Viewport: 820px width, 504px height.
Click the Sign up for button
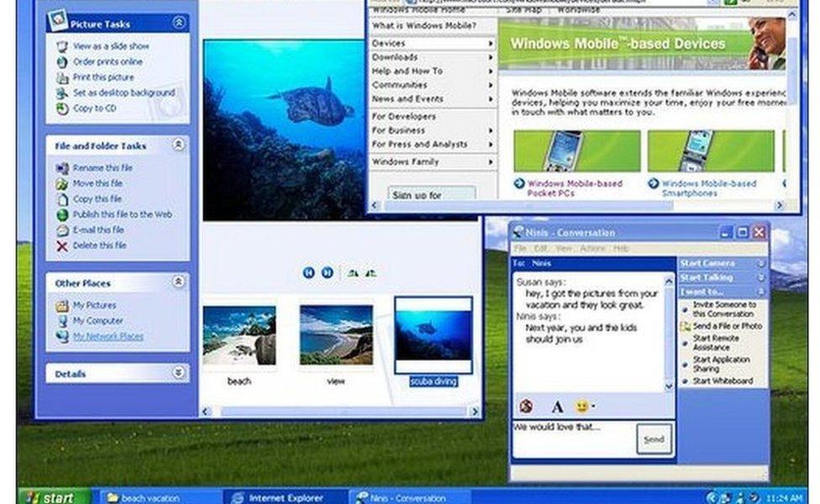432,193
